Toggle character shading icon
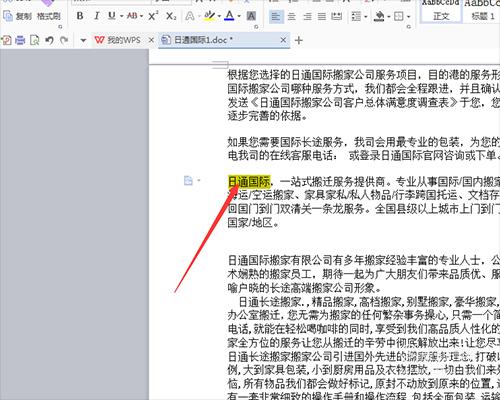This screenshot has height=400, width=500. (x=251, y=16)
